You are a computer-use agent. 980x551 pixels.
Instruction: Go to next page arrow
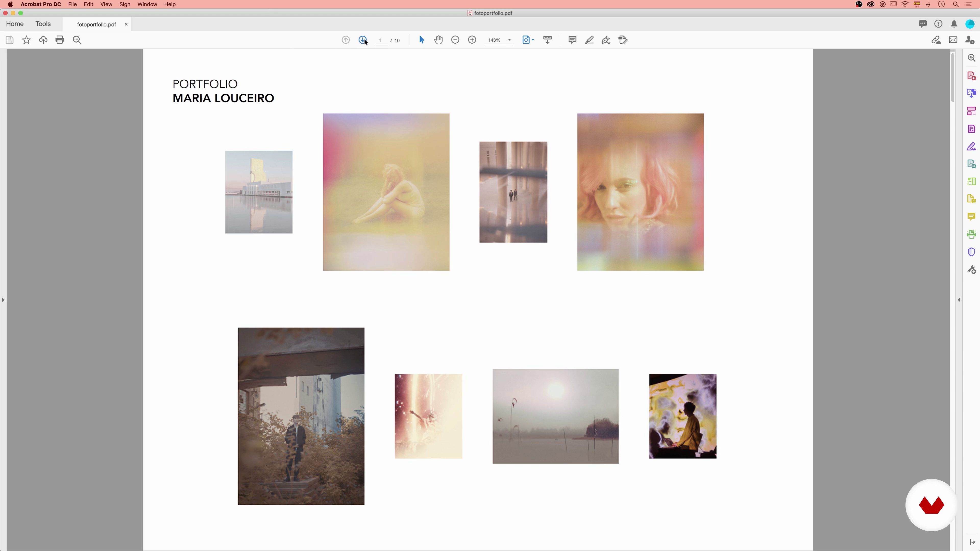(x=363, y=40)
